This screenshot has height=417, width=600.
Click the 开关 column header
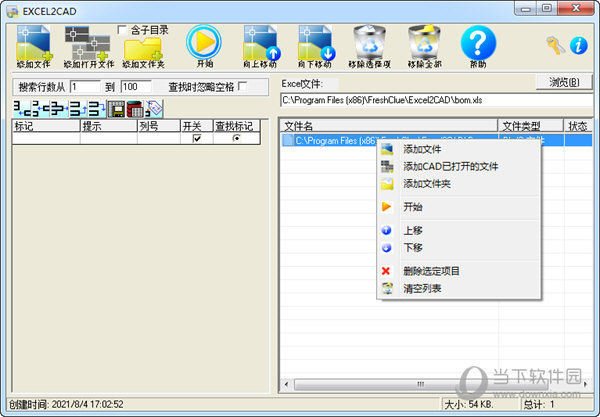[x=196, y=126]
